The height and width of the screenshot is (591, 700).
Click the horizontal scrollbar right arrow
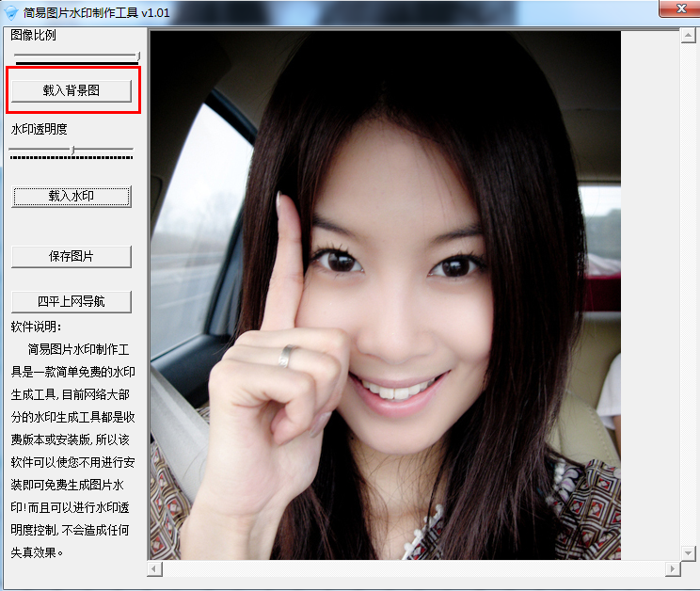click(673, 569)
